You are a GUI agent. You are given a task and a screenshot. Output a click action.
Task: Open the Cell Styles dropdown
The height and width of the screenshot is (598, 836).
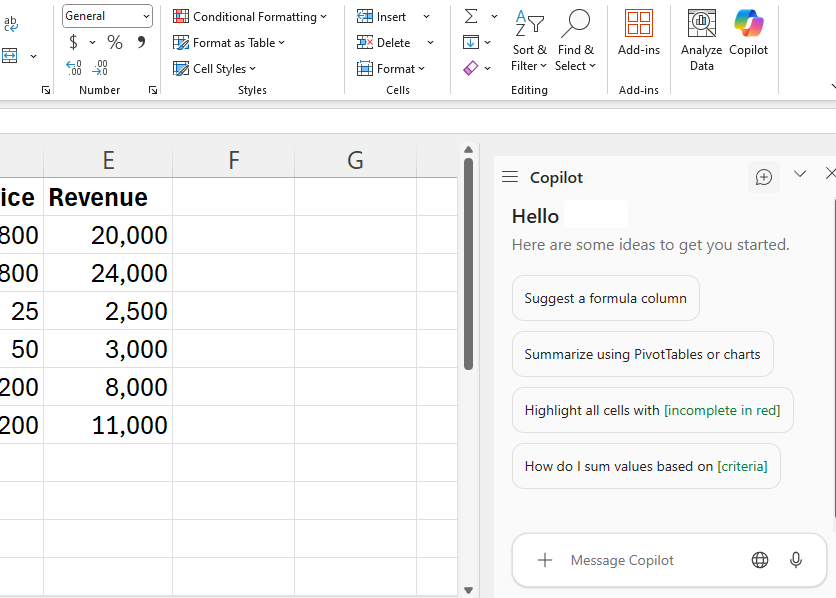[215, 68]
